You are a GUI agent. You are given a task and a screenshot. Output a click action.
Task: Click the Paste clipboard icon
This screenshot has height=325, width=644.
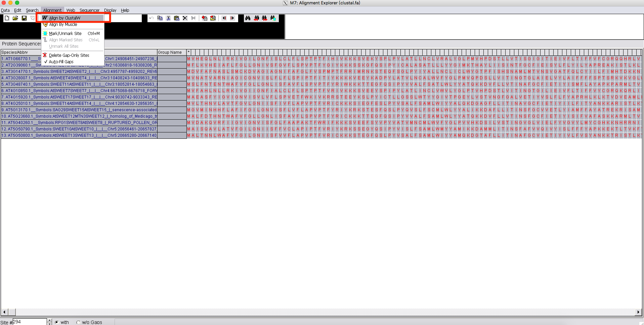click(x=176, y=18)
